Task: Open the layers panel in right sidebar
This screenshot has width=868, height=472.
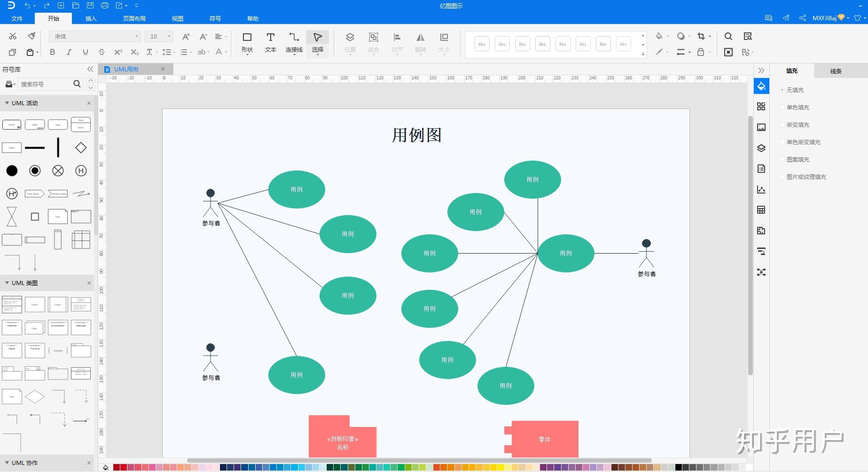Action: tap(761, 148)
